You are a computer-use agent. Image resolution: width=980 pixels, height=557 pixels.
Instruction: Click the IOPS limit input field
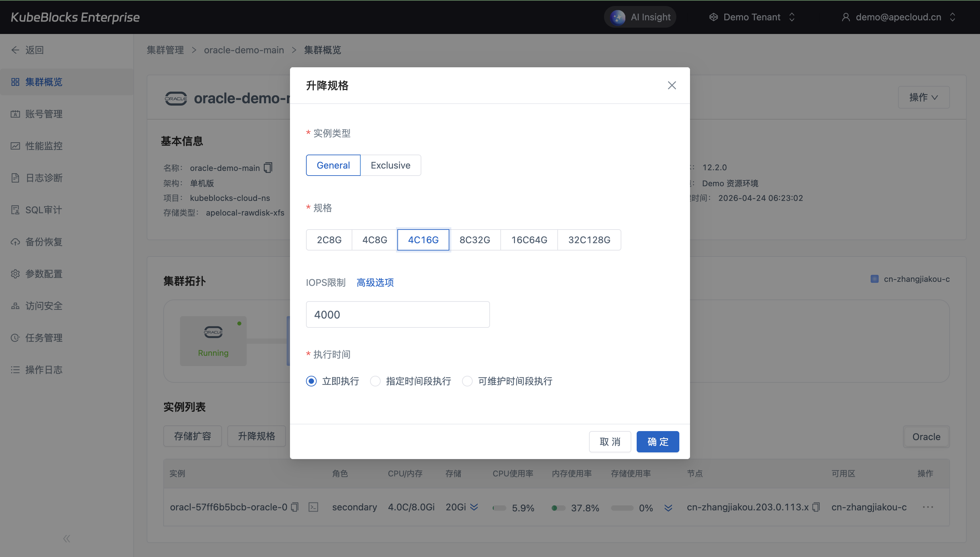pyautogui.click(x=398, y=314)
